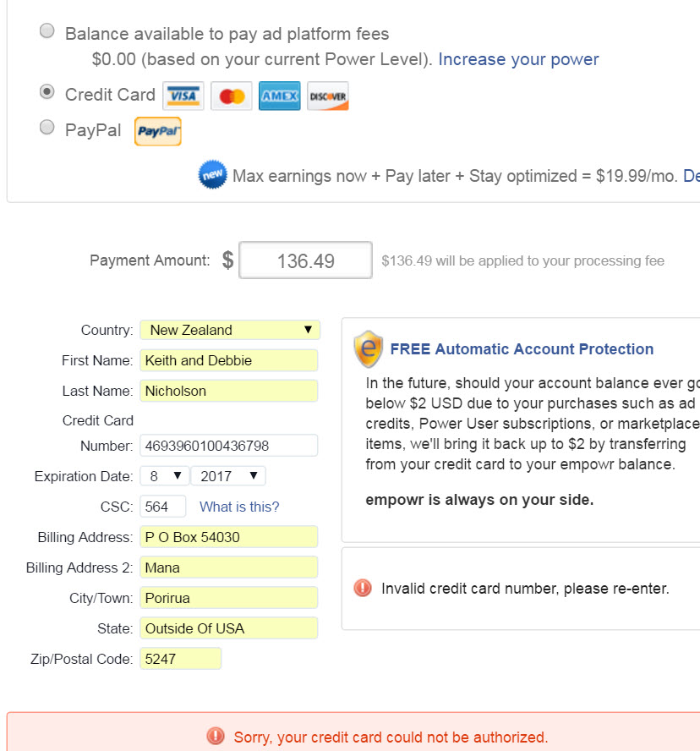Viewport: 700px width, 751px height.
Task: Click the credit card number field
Action: point(228,446)
